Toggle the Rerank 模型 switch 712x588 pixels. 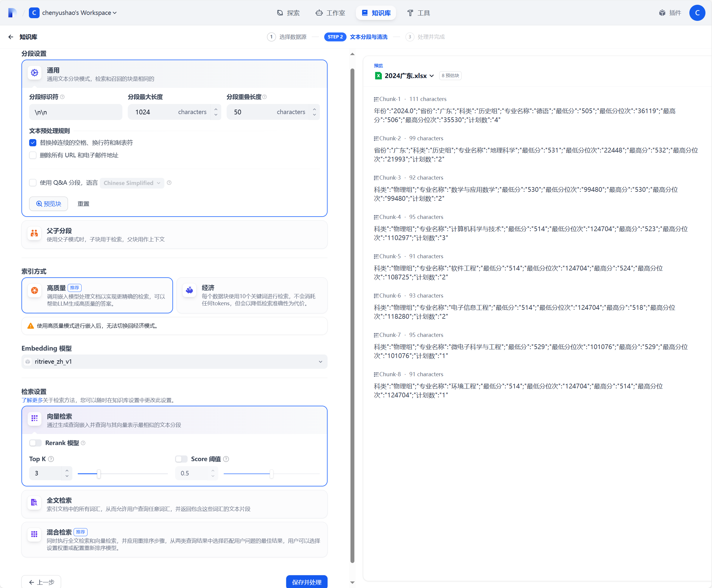[35, 443]
